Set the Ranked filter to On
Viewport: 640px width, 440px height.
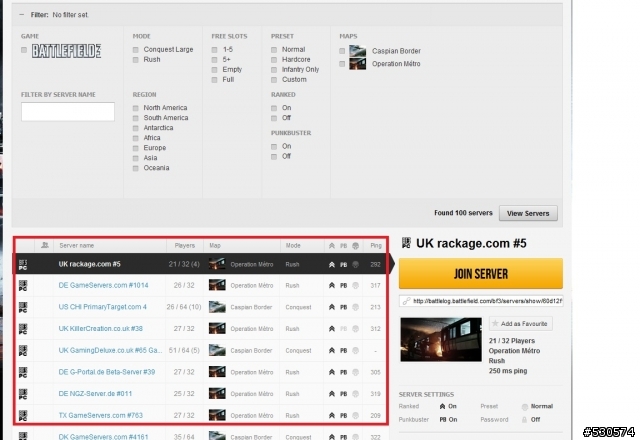click(274, 108)
